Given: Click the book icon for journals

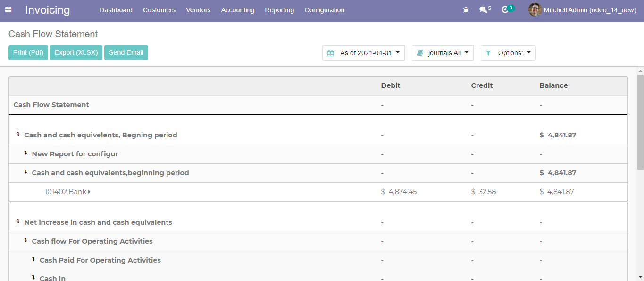Looking at the screenshot, I should point(420,53).
